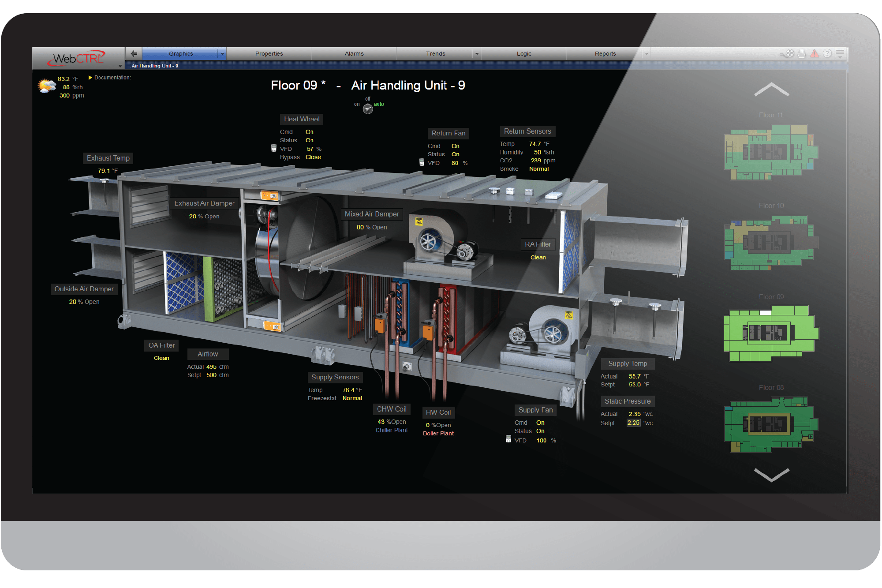Click the location pin icon top right

coord(782,53)
